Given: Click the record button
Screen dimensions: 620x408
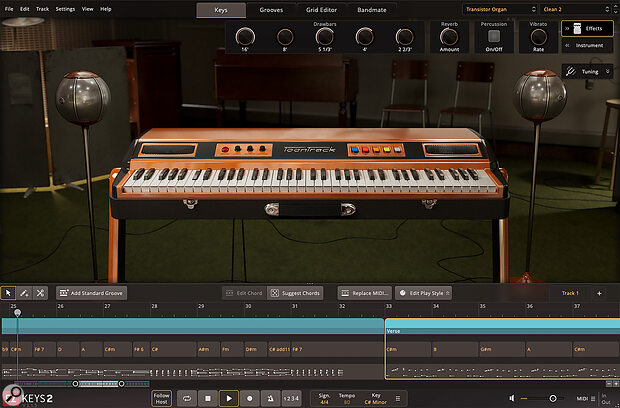Looking at the screenshot, I should coord(250,399).
